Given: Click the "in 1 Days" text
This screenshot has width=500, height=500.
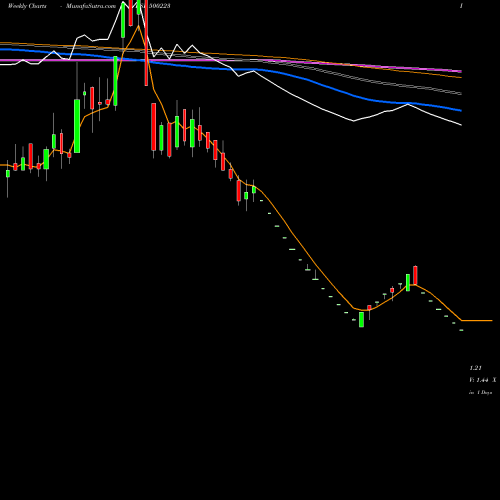Looking at the screenshot, I should (481, 393).
